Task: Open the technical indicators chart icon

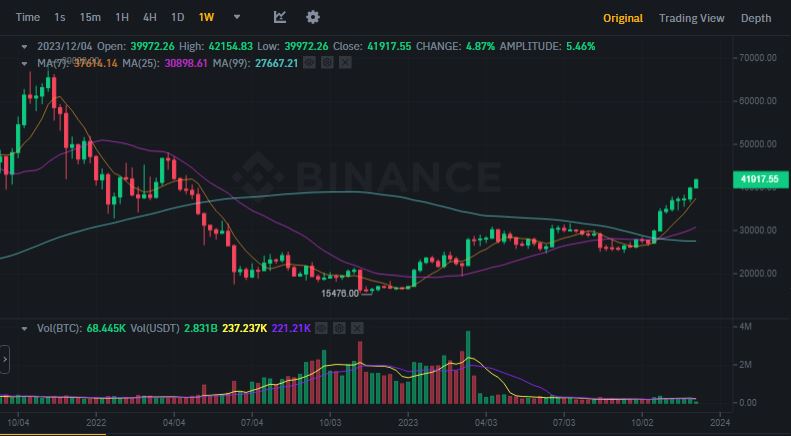Action: 280,17
